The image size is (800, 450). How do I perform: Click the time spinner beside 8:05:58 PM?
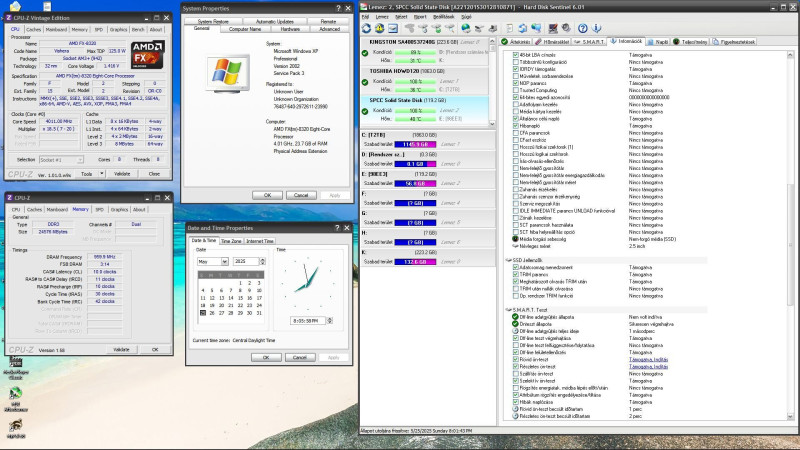(329, 320)
